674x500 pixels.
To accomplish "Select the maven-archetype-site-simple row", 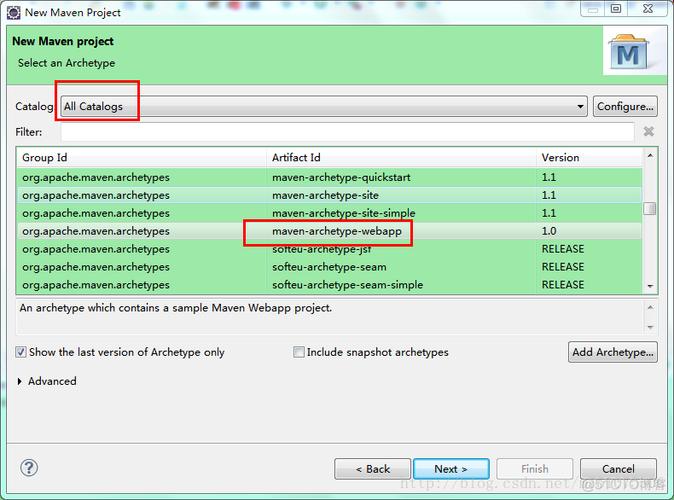I will pos(329,213).
